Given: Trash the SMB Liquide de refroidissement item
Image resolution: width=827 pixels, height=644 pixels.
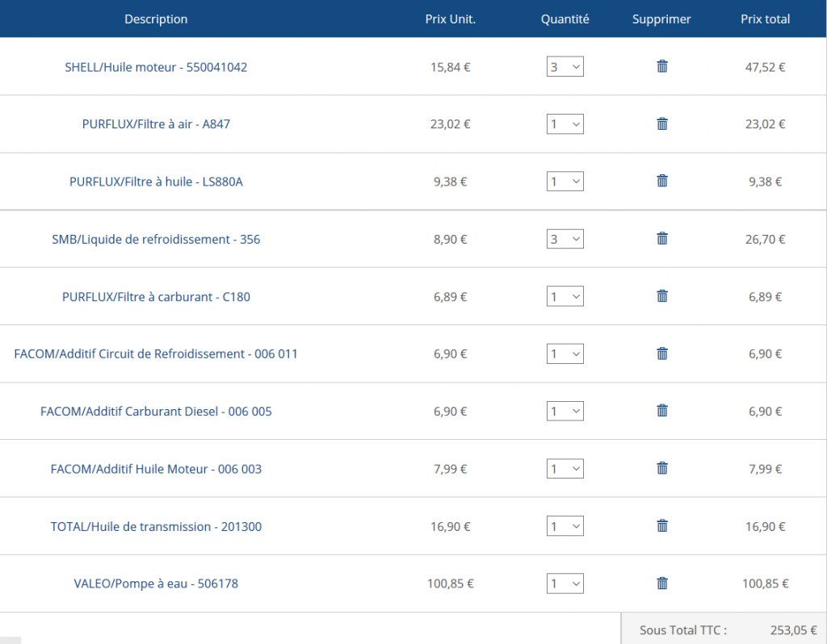Looking at the screenshot, I should click(x=662, y=239).
